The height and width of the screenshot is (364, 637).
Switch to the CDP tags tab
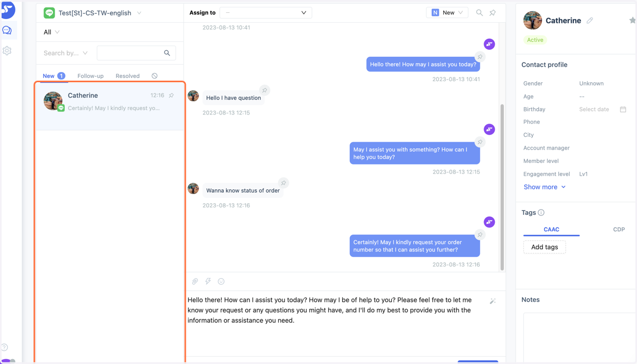click(x=619, y=230)
